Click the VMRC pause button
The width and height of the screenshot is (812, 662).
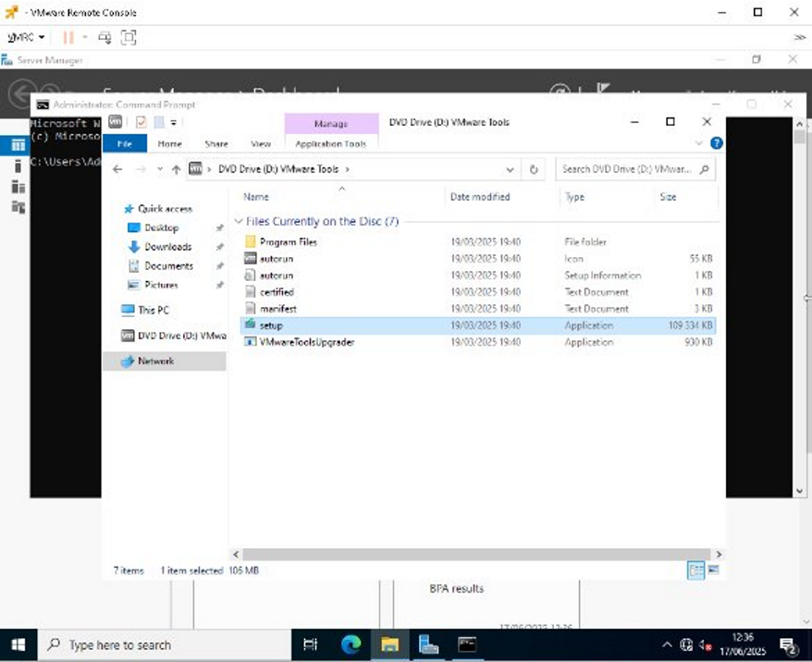click(x=68, y=37)
